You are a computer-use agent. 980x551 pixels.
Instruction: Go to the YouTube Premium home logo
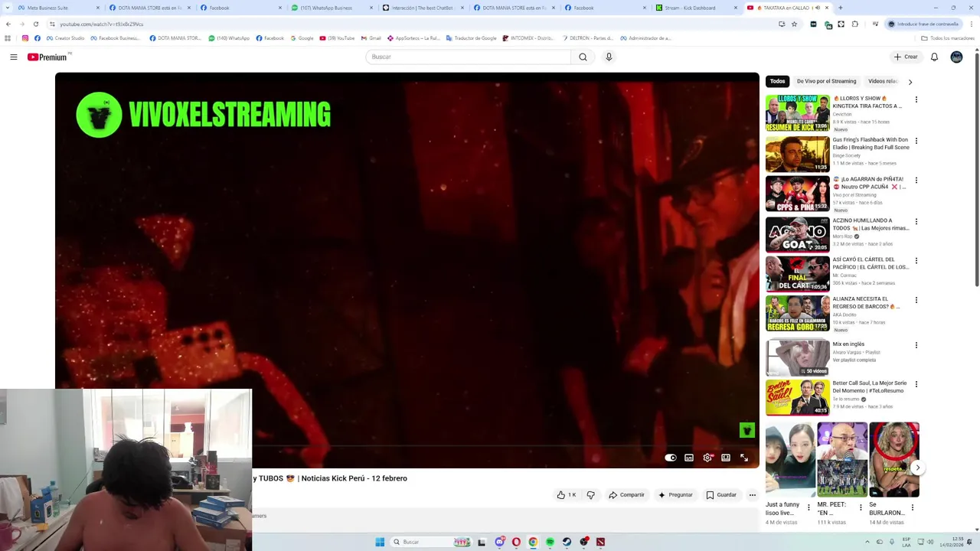pyautogui.click(x=47, y=57)
